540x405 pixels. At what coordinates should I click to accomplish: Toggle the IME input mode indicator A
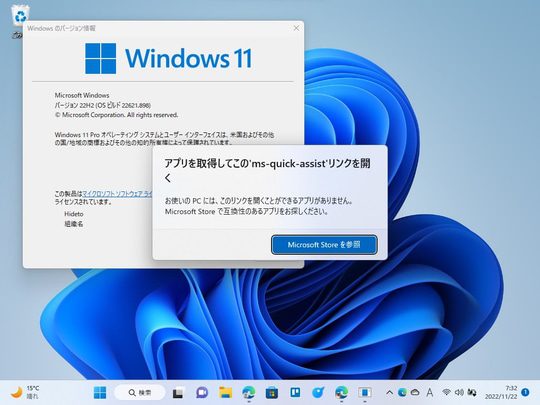(430, 392)
